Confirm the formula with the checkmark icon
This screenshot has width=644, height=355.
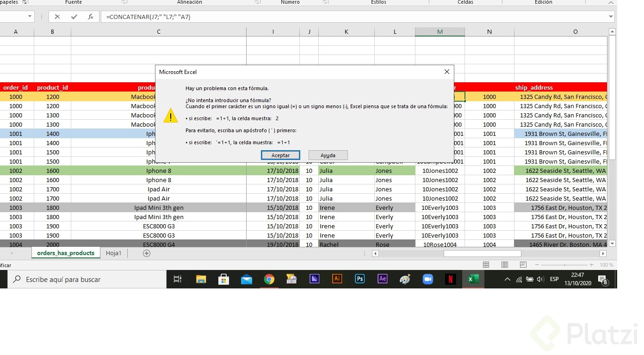[74, 17]
